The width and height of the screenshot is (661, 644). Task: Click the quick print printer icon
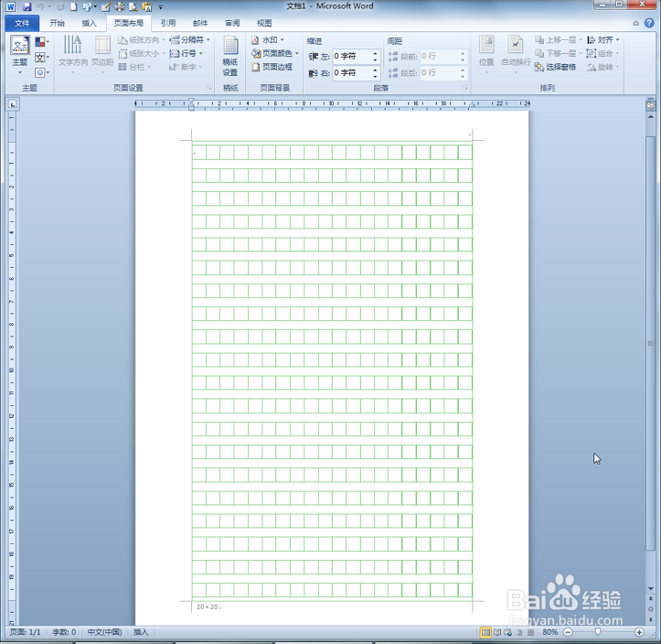tap(120, 6)
